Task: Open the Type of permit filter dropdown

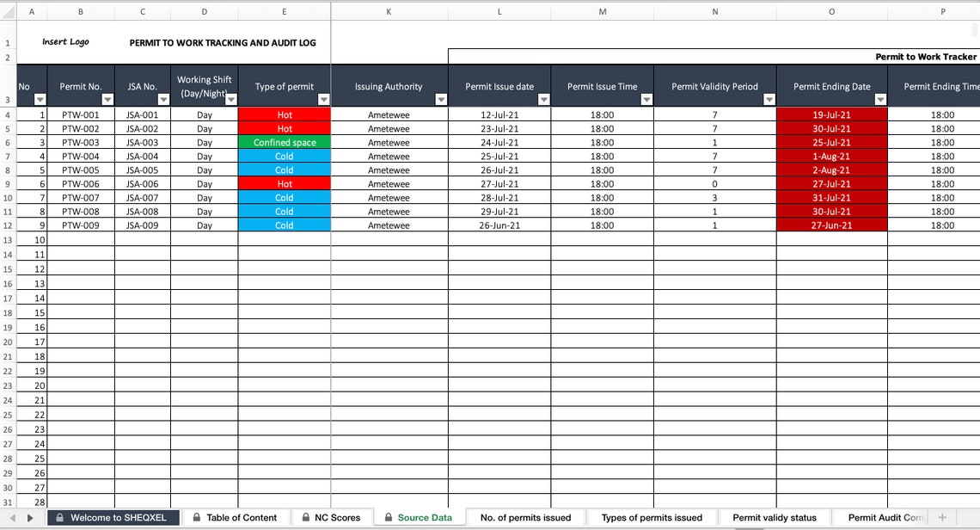Action: [x=322, y=100]
